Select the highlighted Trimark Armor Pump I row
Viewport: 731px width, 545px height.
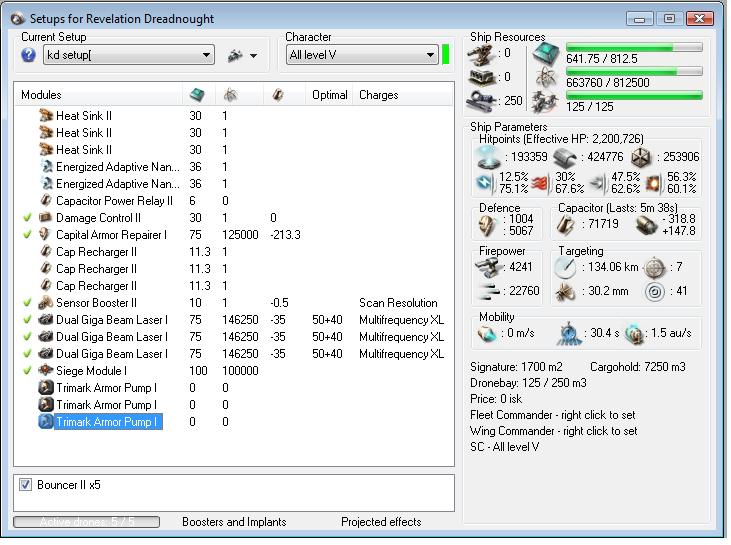pyautogui.click(x=101, y=422)
